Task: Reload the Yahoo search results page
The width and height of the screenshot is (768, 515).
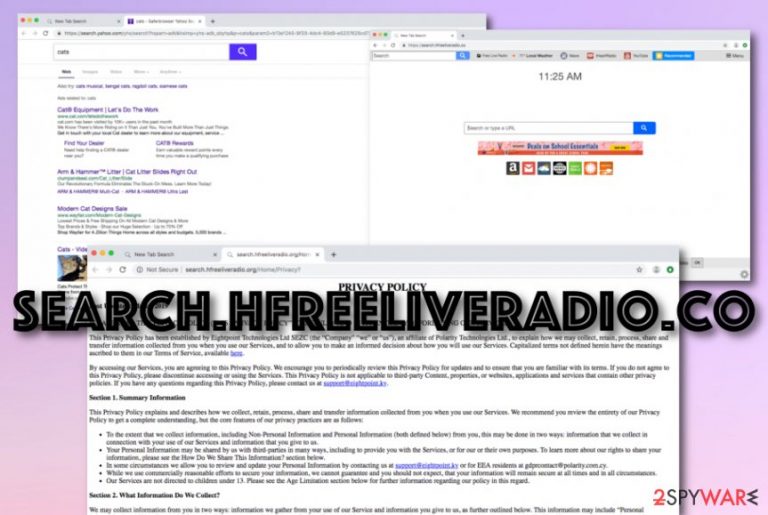Action: (46, 33)
